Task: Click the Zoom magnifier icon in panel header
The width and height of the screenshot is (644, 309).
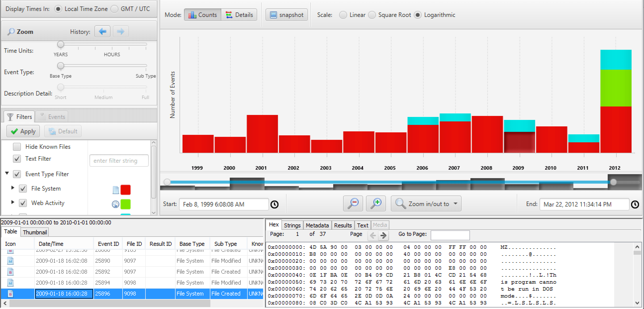Action: click(x=11, y=32)
